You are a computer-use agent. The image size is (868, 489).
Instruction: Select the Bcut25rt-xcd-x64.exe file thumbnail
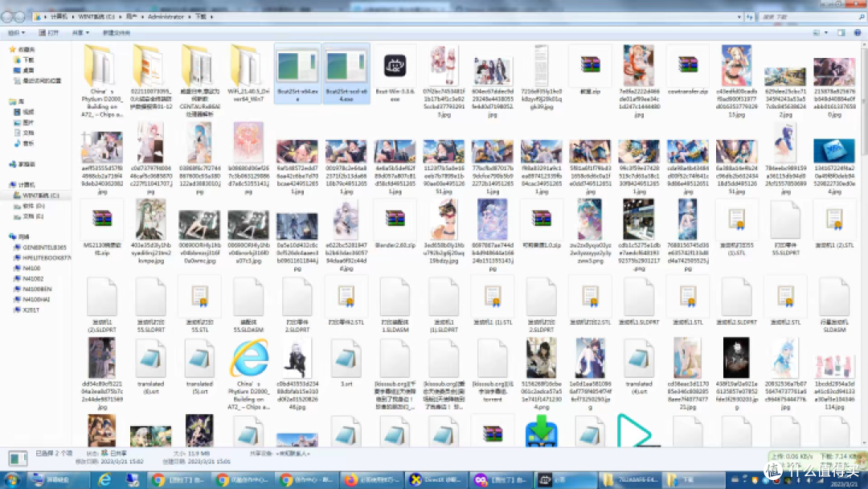click(x=346, y=67)
